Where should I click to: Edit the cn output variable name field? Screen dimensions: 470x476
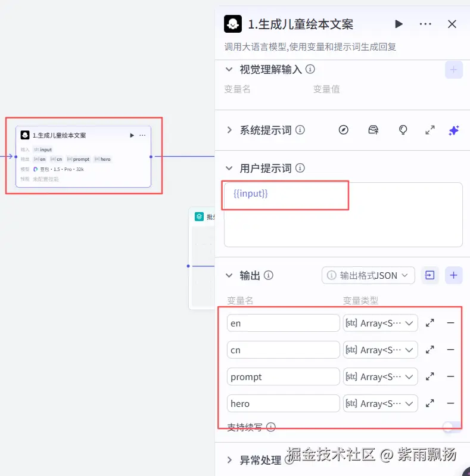(284, 350)
